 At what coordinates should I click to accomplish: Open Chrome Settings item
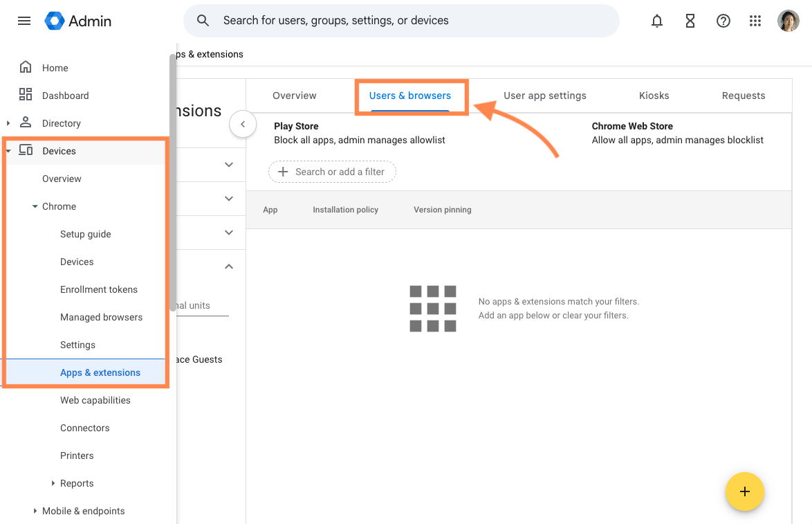pyautogui.click(x=77, y=345)
